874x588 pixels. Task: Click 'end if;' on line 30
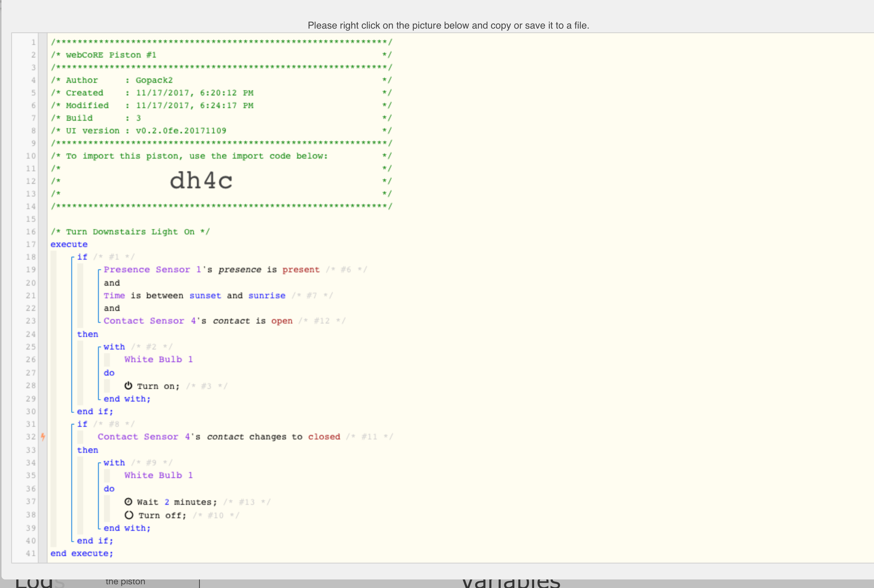tap(95, 411)
